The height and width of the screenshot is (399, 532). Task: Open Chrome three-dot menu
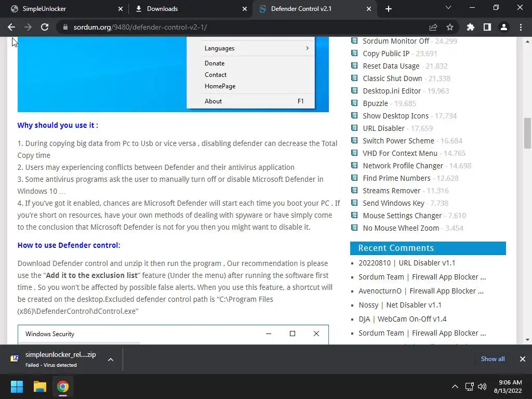(x=521, y=27)
